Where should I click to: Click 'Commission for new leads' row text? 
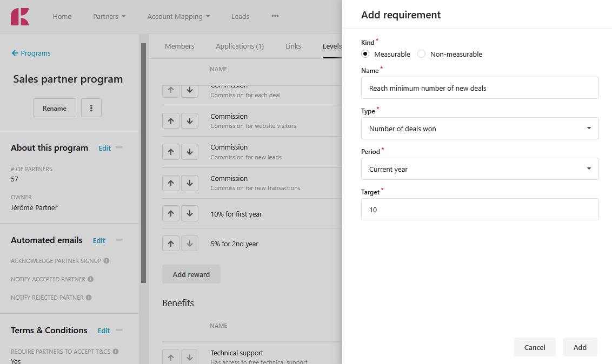[246, 157]
